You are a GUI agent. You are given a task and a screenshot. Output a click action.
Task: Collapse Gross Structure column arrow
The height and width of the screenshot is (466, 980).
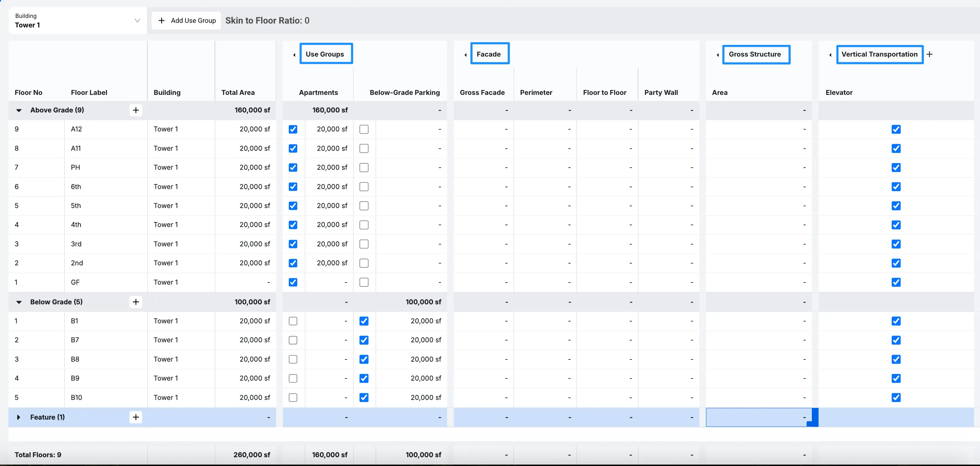(x=718, y=55)
